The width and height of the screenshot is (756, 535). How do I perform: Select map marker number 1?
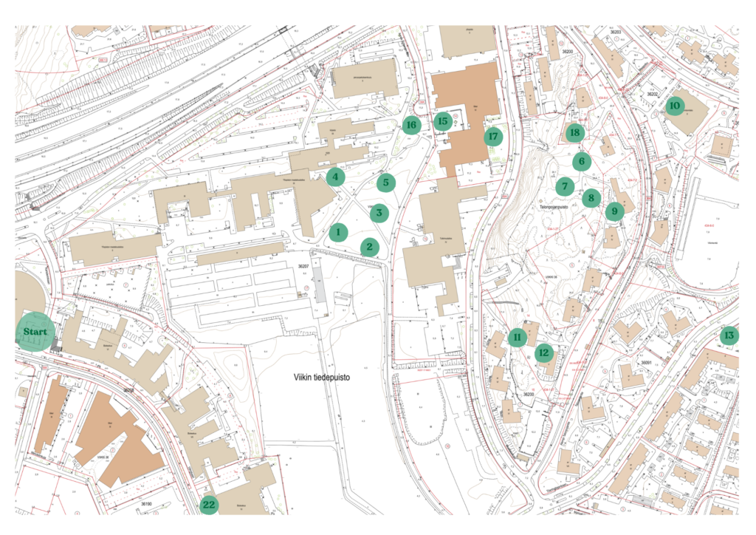tap(337, 232)
